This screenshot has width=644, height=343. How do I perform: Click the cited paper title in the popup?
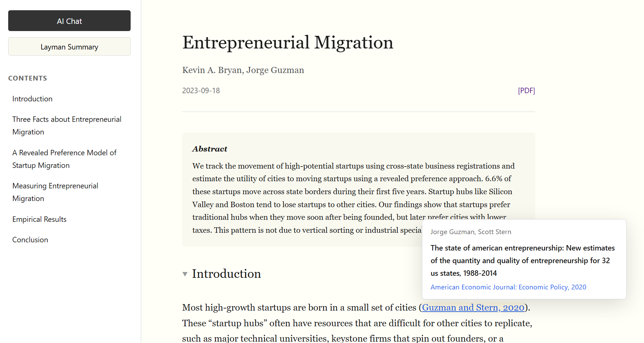[522, 260]
